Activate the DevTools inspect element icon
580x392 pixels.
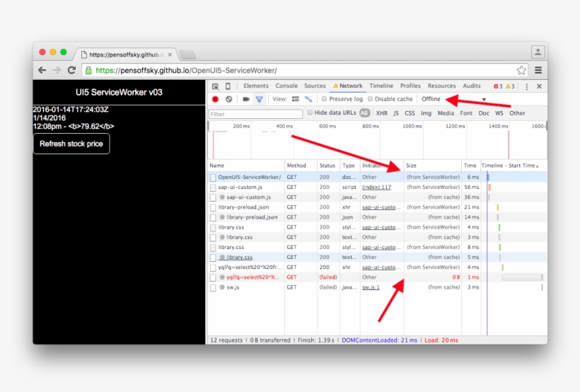(215, 86)
